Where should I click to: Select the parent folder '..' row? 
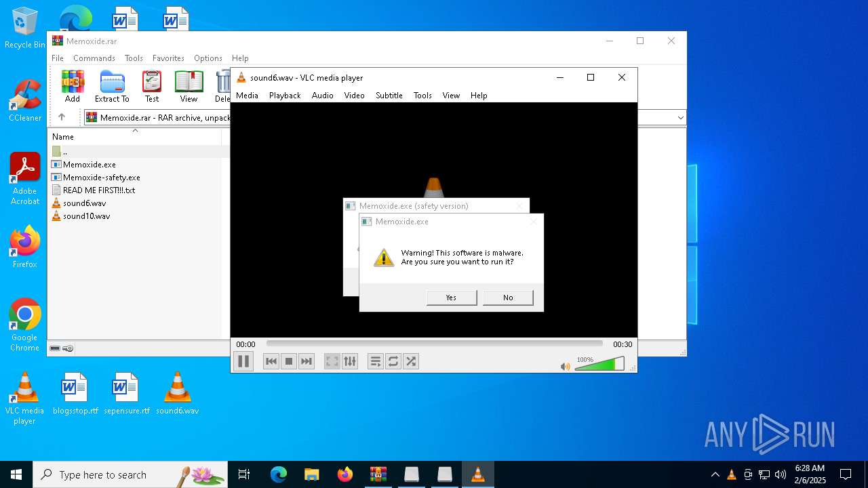pyautogui.click(x=65, y=152)
